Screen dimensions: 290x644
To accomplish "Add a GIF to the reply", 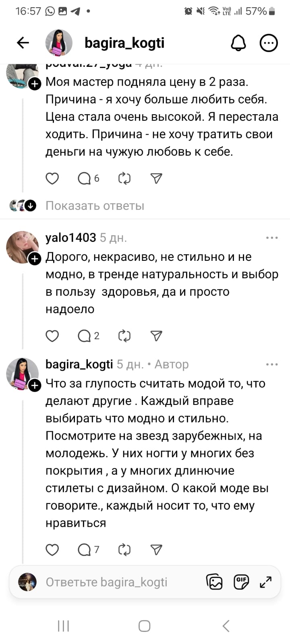I will [241, 582].
